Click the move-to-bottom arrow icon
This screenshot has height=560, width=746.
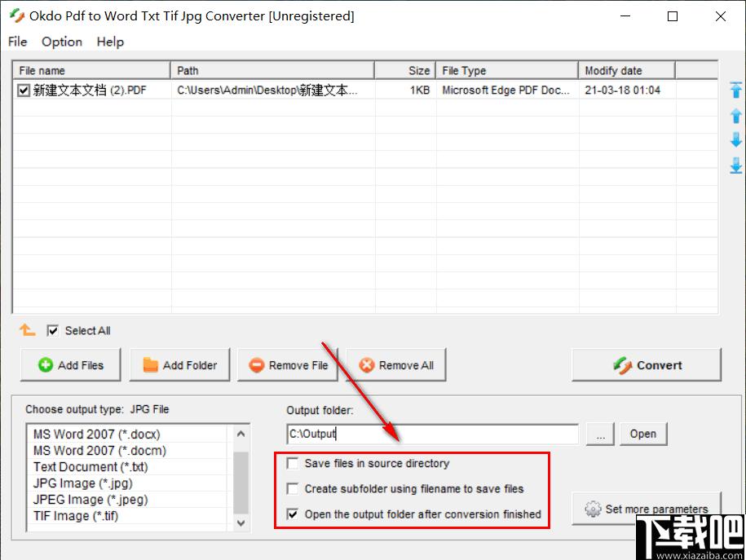coord(735,165)
